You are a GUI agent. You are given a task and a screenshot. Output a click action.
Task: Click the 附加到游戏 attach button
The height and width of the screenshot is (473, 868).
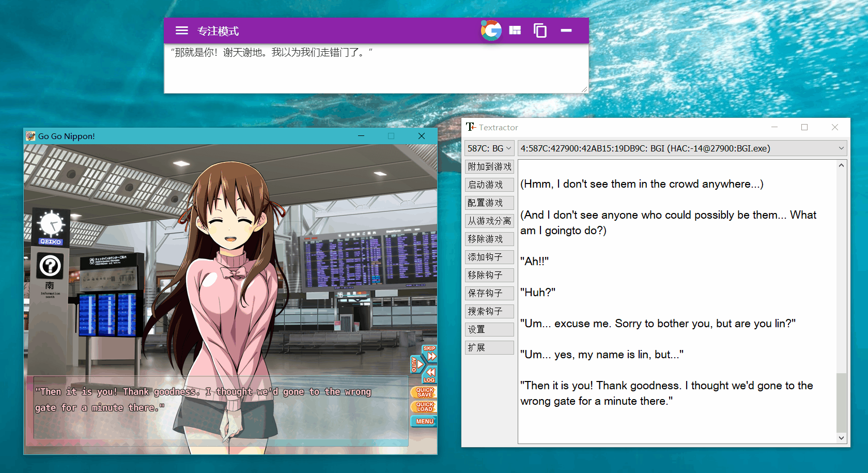coord(489,166)
